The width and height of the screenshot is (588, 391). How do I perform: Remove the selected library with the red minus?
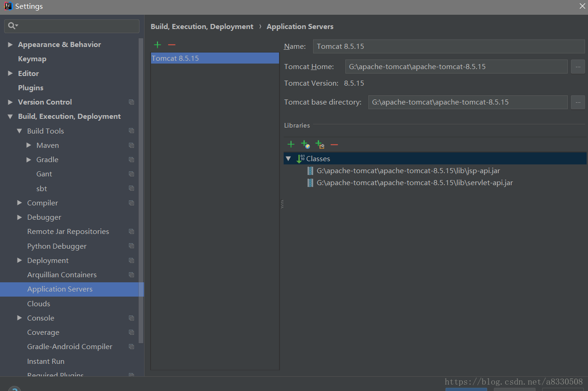pos(334,145)
